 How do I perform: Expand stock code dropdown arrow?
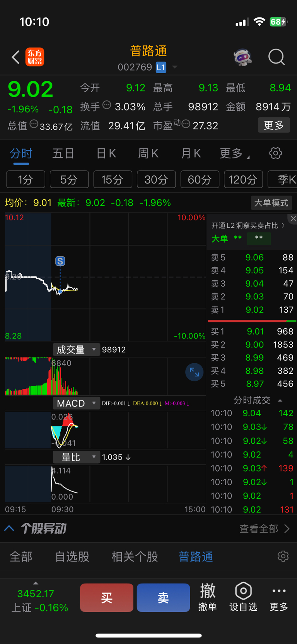(175, 67)
